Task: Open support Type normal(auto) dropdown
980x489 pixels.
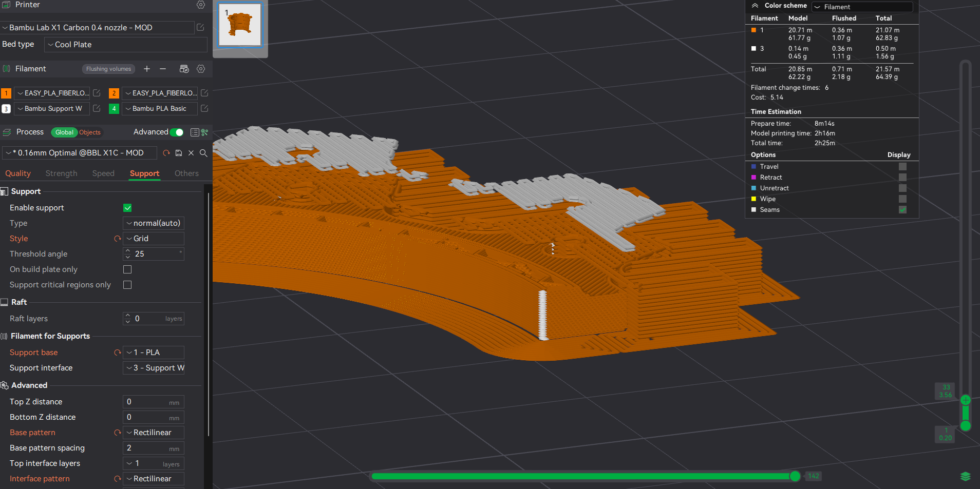Action: click(154, 223)
